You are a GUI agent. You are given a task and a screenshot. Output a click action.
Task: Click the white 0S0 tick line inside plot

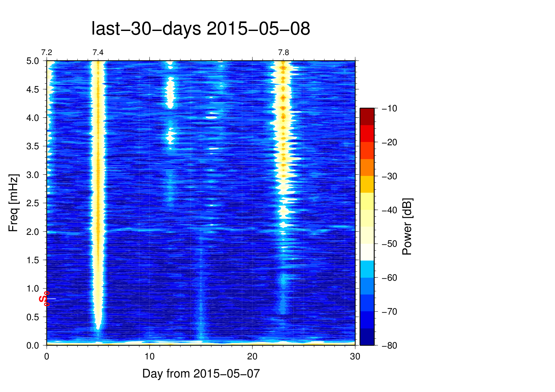52,299
